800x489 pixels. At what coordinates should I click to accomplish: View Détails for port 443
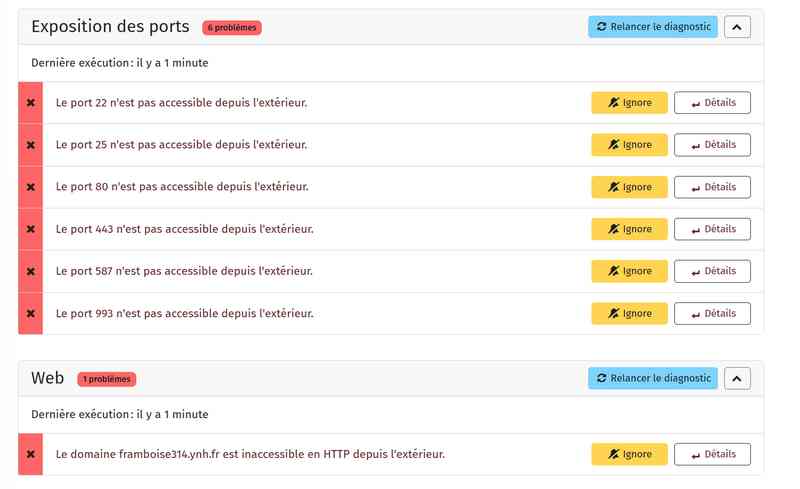click(x=712, y=229)
